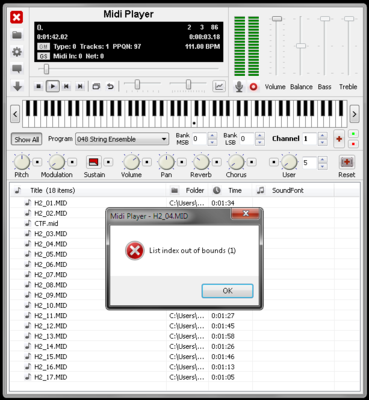Toggle the checkbox next to Reverb knob

pos(217,162)
